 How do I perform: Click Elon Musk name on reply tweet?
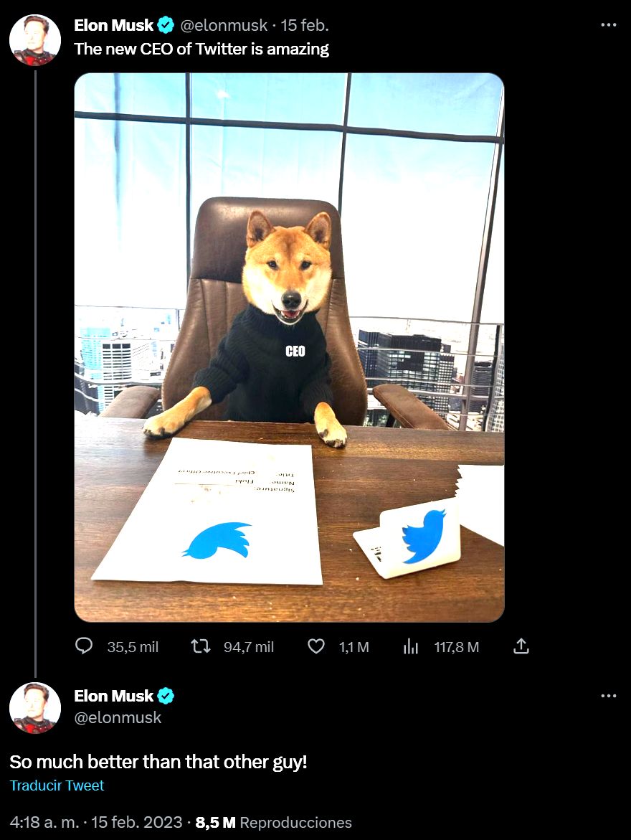[x=114, y=696]
